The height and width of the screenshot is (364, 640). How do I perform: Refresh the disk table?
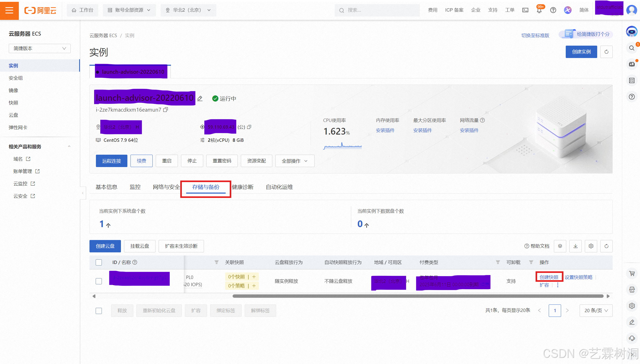point(606,246)
